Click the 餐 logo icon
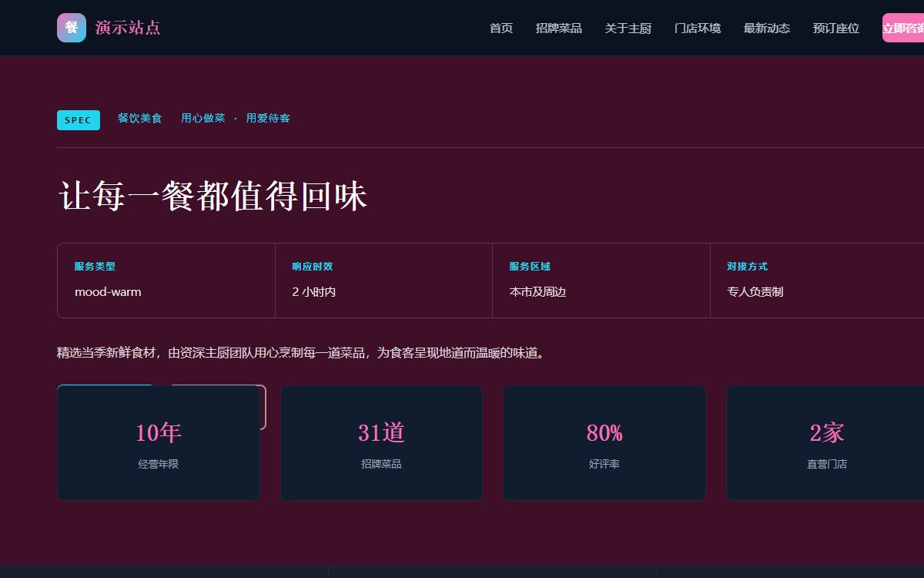Image resolution: width=924 pixels, height=578 pixels. 72,28
